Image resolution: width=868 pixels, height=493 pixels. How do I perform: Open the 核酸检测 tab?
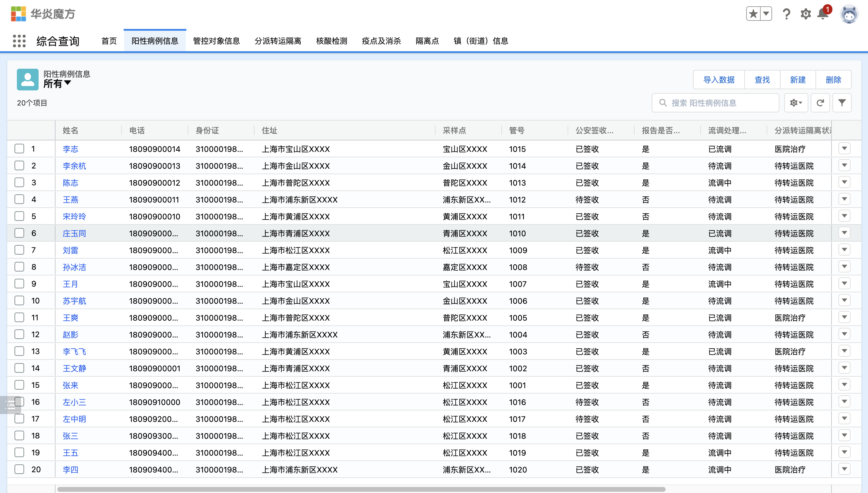(x=332, y=41)
